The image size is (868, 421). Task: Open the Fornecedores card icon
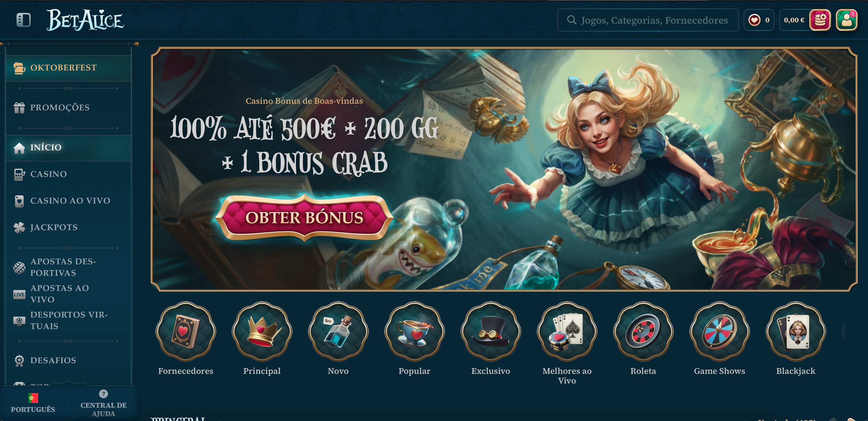point(186,331)
